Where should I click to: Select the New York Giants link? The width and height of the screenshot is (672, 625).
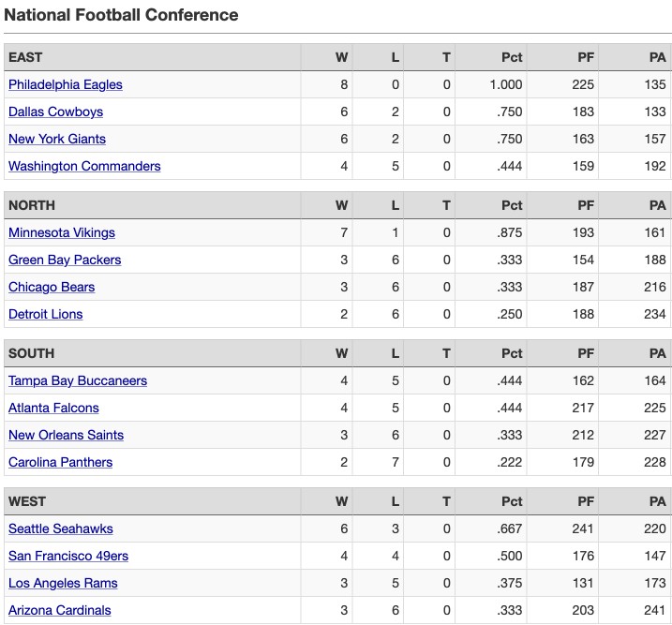57,139
